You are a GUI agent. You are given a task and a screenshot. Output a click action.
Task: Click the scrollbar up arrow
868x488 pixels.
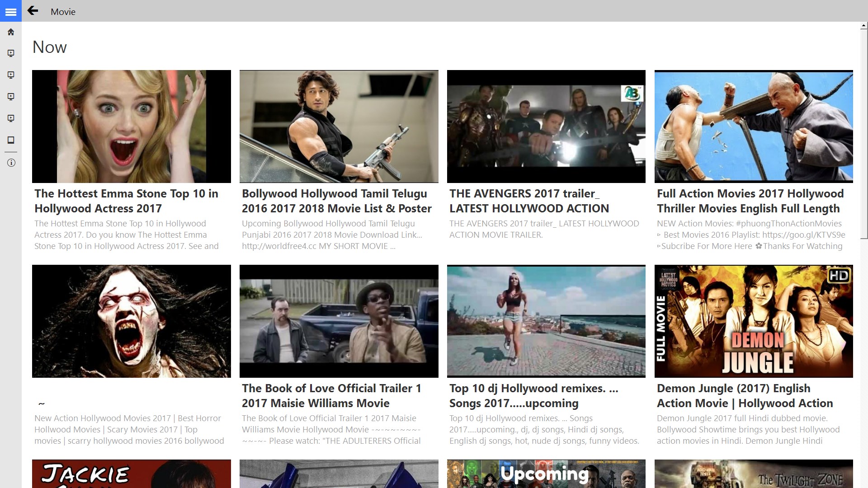[863, 27]
